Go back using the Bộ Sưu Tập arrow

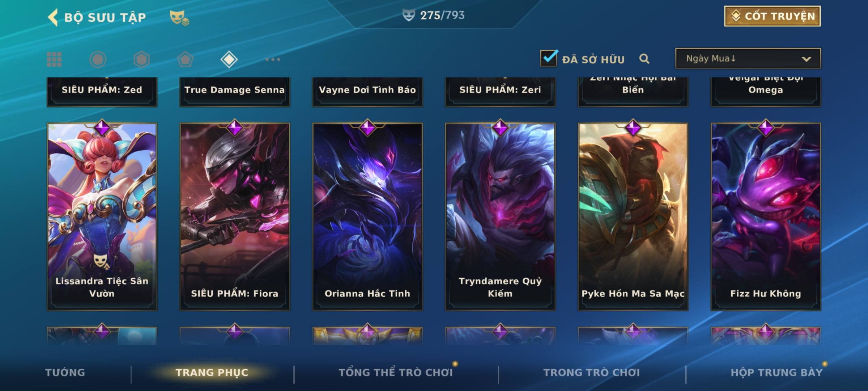tap(53, 17)
